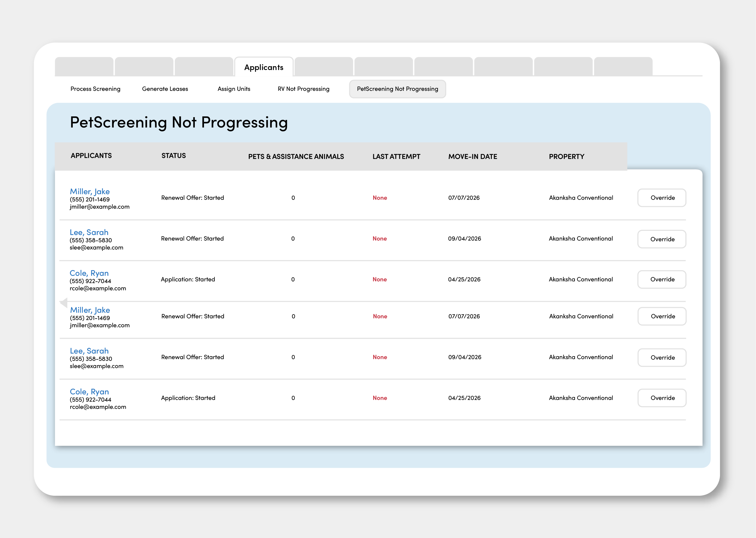Open the Applicants tab
Viewport: 756px width, 538px height.
point(264,67)
